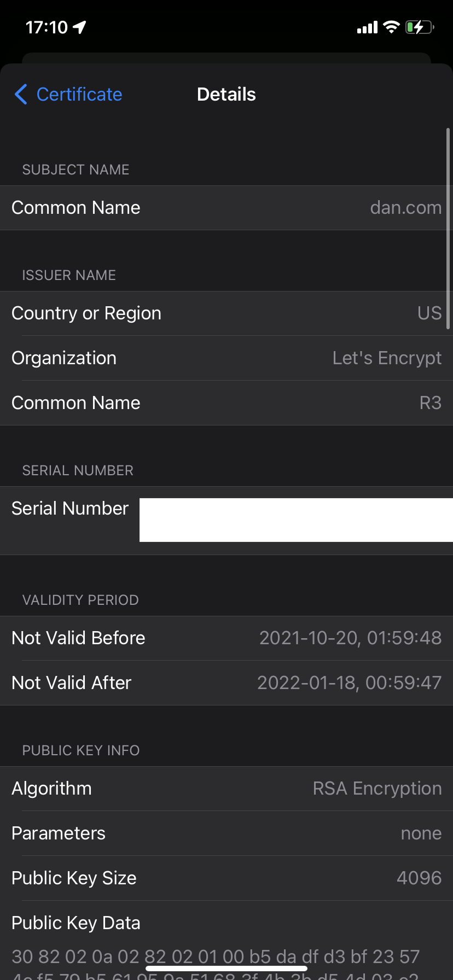Tap the Let's Encrypt Organization value
The width and height of the screenshot is (453, 980).
click(386, 358)
